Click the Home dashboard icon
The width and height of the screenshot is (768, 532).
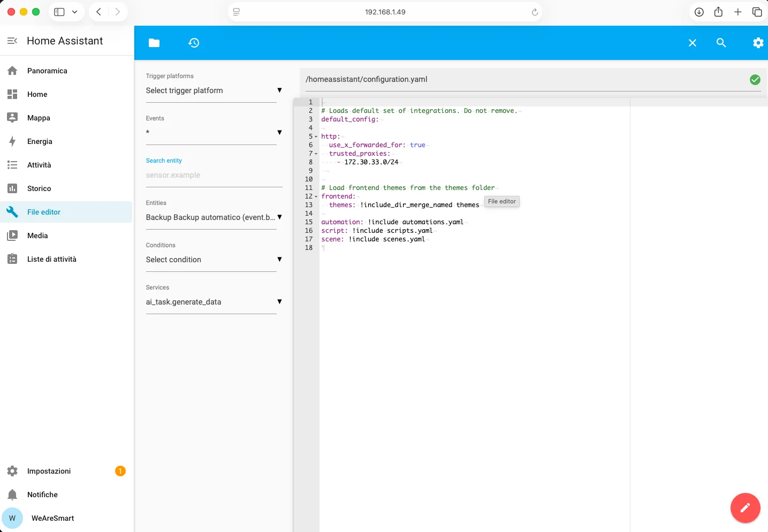pyautogui.click(x=12, y=94)
